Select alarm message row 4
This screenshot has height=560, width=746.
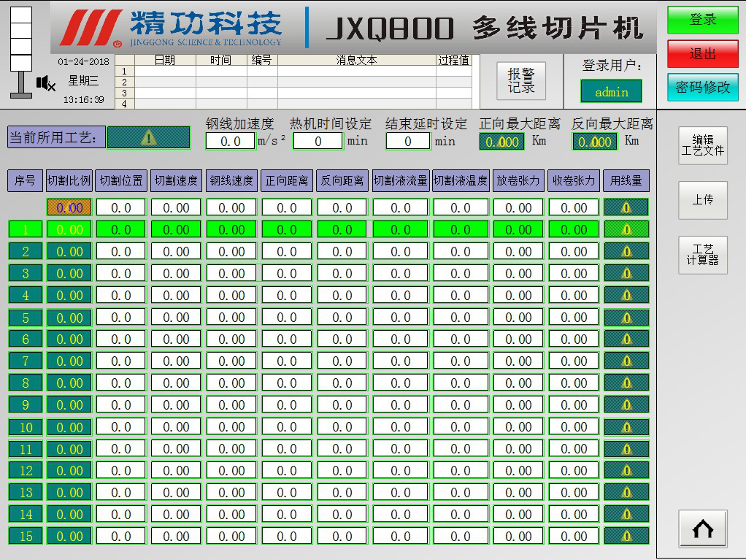293,104
